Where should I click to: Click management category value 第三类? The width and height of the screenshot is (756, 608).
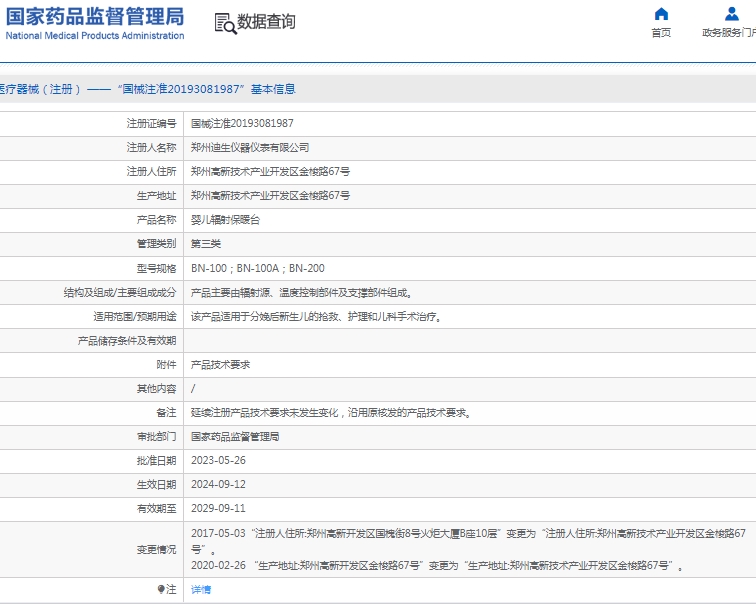[x=206, y=244]
